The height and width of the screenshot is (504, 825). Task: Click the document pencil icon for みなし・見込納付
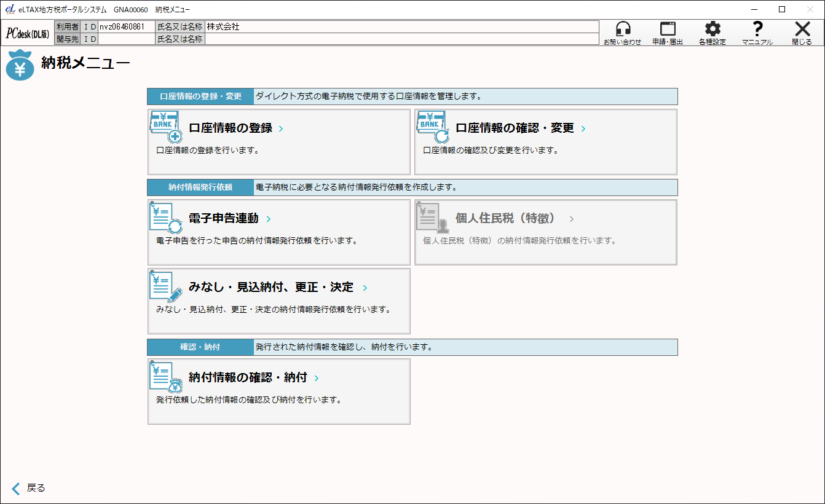tap(166, 286)
